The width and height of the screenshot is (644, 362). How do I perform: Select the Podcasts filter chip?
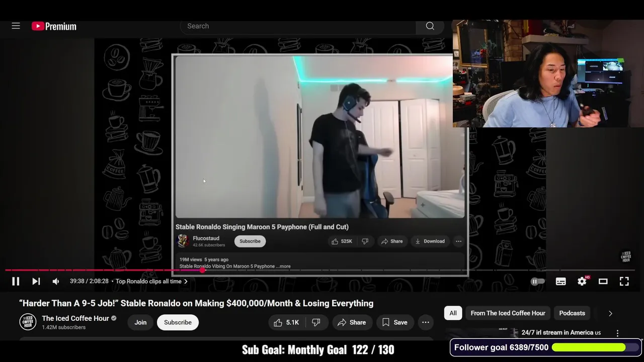[x=572, y=313]
